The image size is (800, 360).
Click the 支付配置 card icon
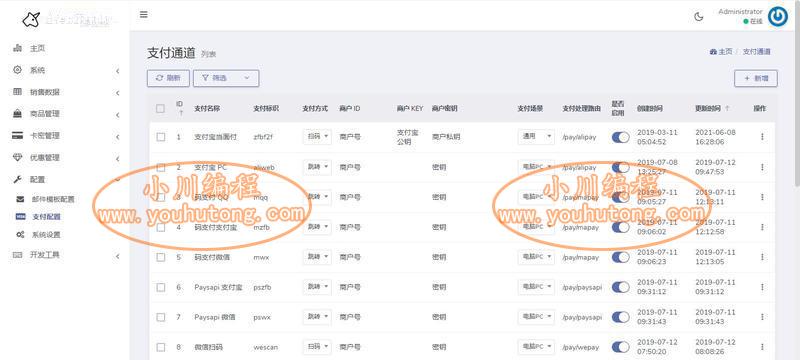point(20,217)
